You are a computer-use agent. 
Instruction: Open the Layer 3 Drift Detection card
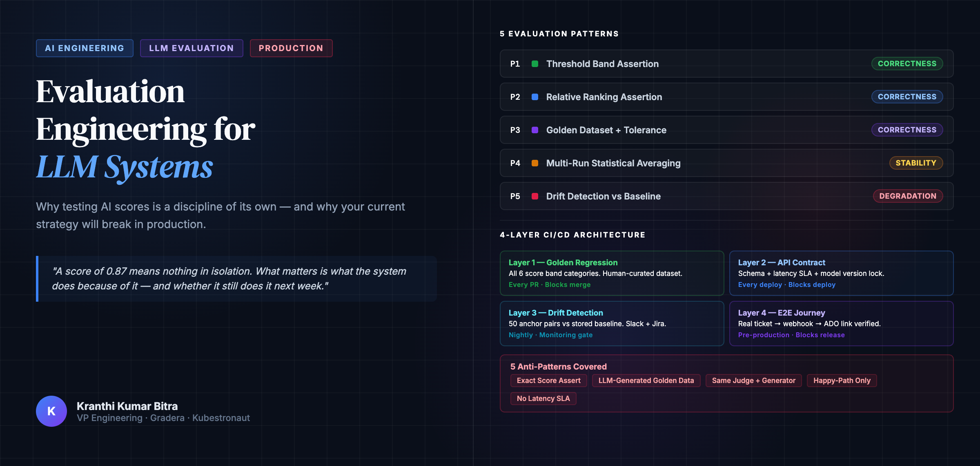612,323
